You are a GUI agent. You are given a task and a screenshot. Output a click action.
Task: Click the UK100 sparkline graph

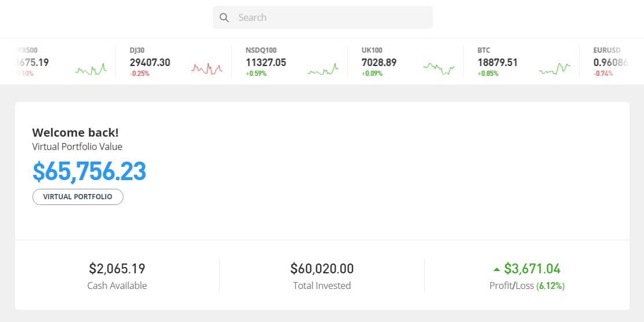(439, 68)
